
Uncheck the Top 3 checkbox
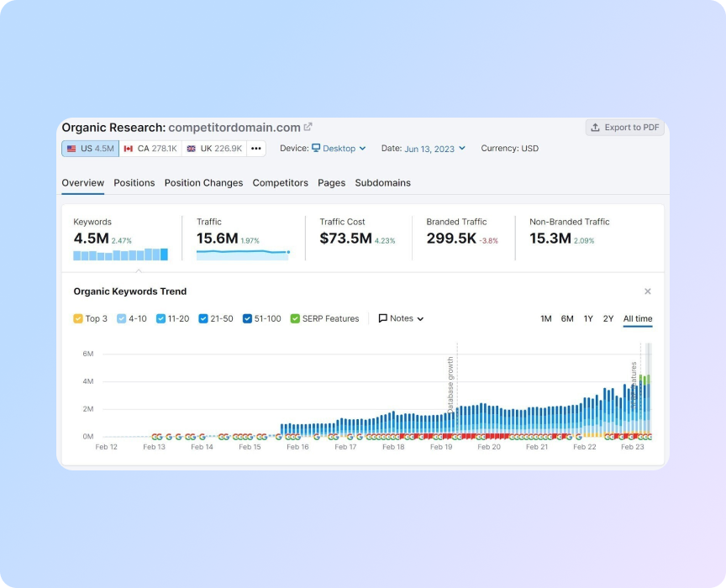click(78, 318)
